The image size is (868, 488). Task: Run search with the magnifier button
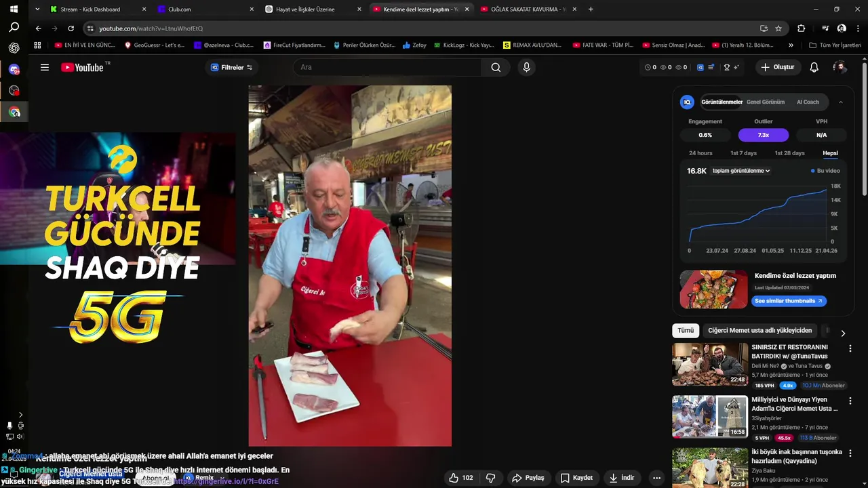point(496,67)
